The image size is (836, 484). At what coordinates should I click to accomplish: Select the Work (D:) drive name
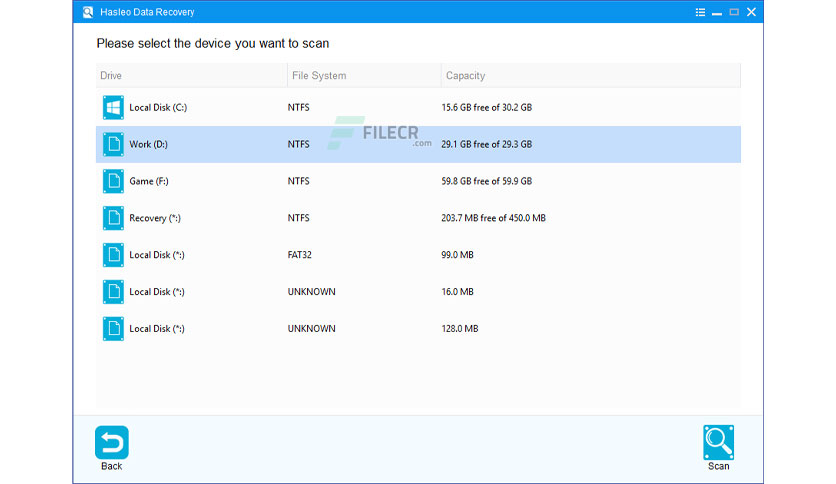click(148, 144)
